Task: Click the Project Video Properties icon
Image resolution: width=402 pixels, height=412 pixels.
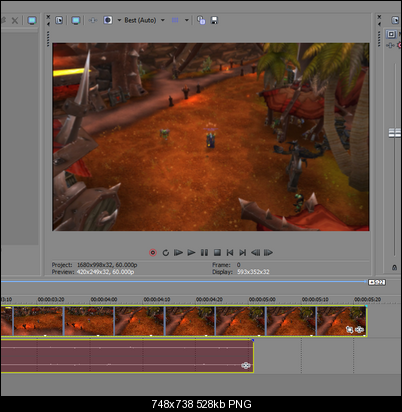Action: coord(59,20)
